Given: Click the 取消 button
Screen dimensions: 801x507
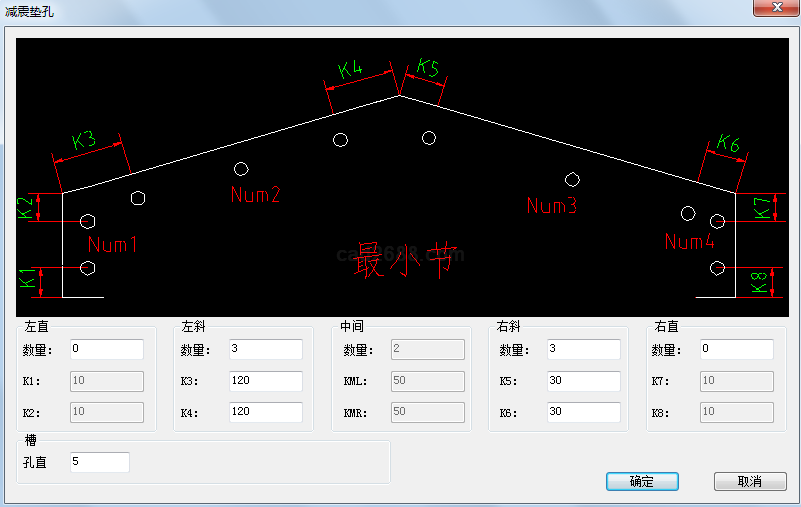Looking at the screenshot, I should [750, 481].
